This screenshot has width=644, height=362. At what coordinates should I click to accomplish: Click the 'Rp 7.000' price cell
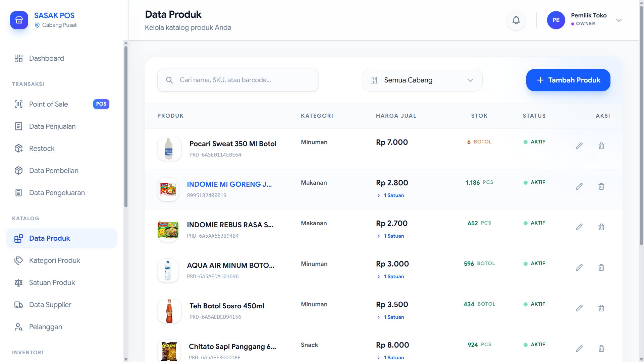(392, 142)
